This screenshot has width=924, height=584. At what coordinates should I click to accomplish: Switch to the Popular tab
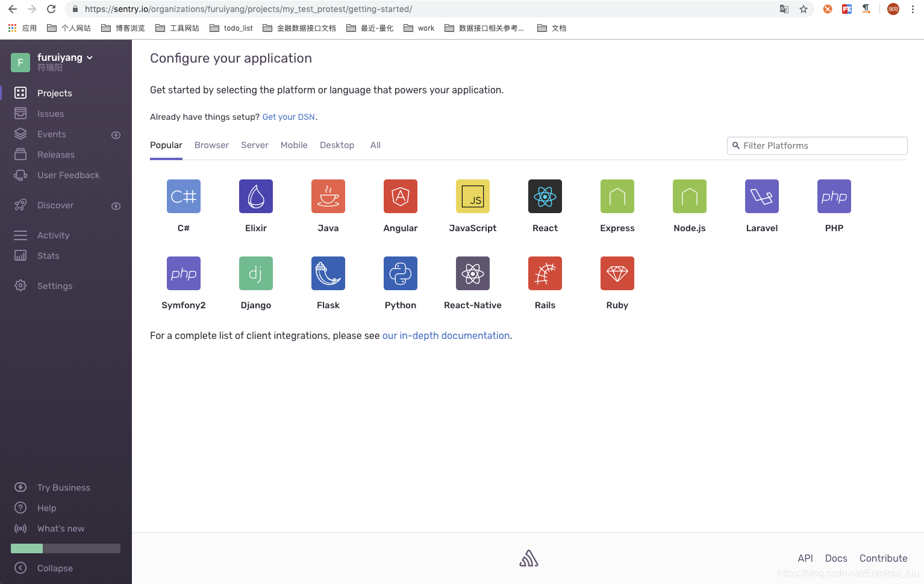click(166, 145)
